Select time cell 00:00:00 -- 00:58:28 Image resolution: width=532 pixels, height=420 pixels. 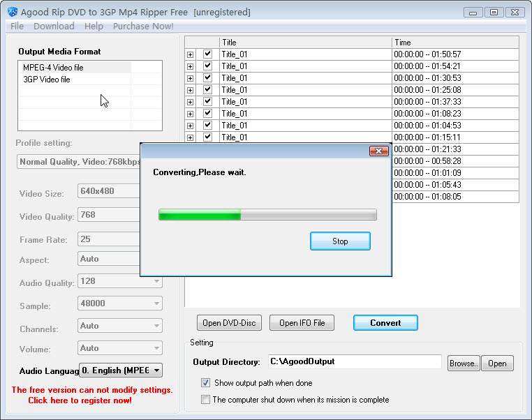pyautogui.click(x=455, y=161)
